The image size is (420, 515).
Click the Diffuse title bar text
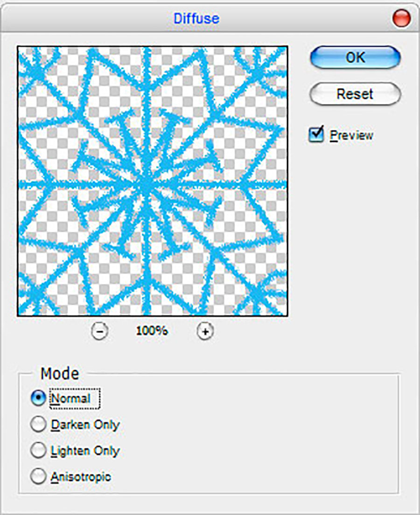click(x=196, y=19)
